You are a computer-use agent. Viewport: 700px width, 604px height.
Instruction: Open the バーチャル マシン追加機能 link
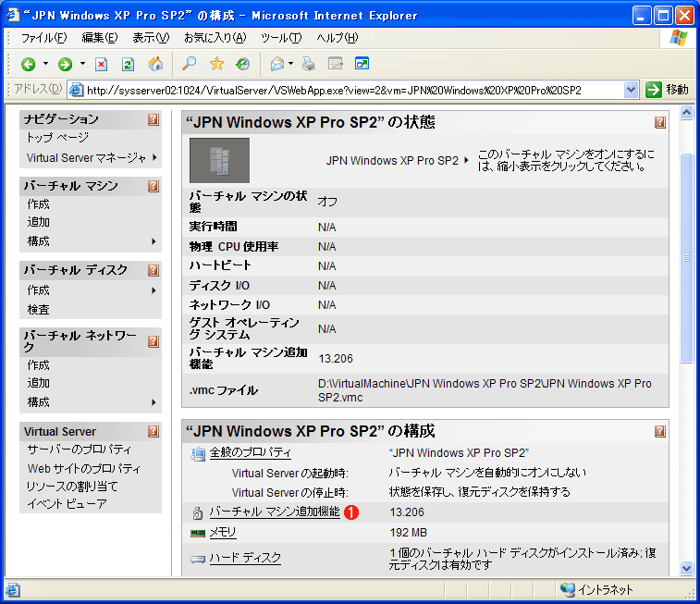275,512
